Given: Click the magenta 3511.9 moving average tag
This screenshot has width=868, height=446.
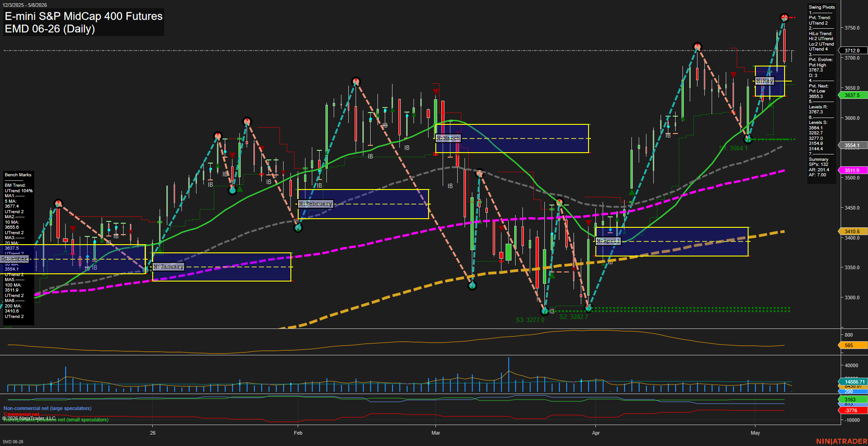Looking at the screenshot, I should 852,170.
